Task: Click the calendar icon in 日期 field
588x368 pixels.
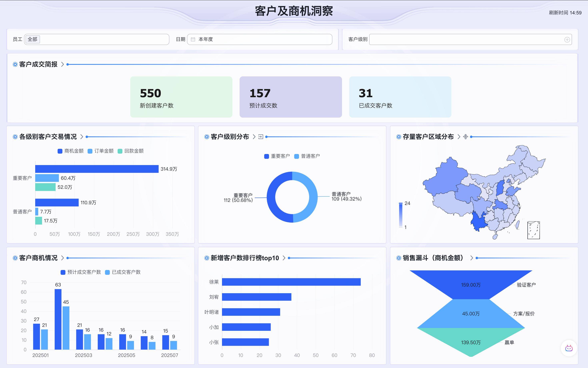Action: 193,39
